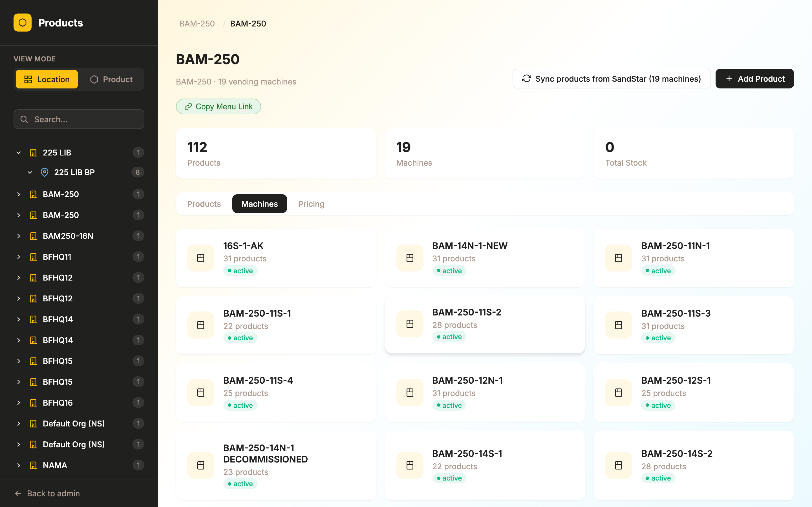The width and height of the screenshot is (812, 507).
Task: Click the building icon next to NAMA
Action: click(33, 465)
